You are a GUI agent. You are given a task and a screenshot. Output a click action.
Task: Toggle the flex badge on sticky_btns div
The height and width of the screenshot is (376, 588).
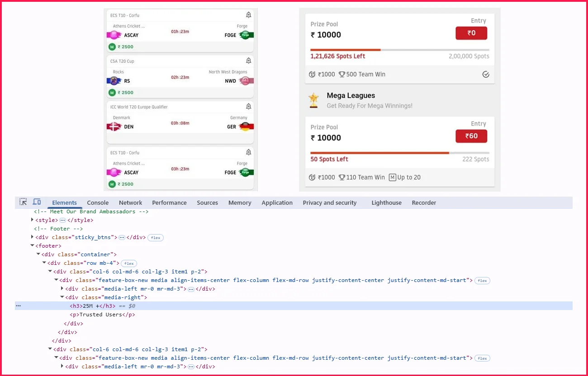point(155,238)
